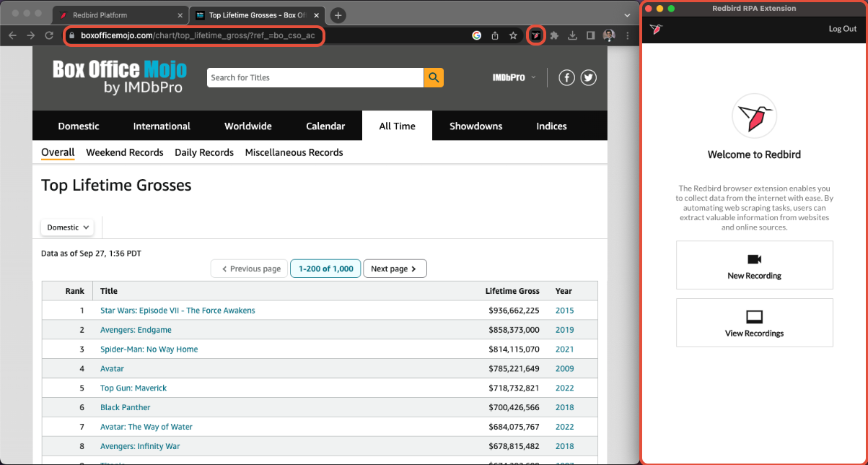Image resolution: width=868 pixels, height=465 pixels.
Task: Click the Box Office Mojo logo
Action: pos(120,77)
